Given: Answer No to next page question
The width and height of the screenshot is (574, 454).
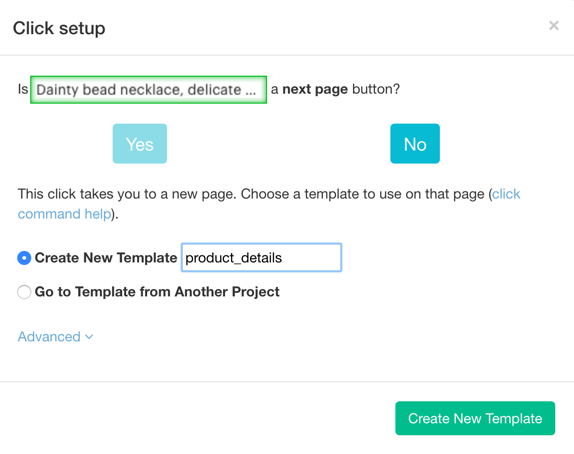Looking at the screenshot, I should coord(415,144).
